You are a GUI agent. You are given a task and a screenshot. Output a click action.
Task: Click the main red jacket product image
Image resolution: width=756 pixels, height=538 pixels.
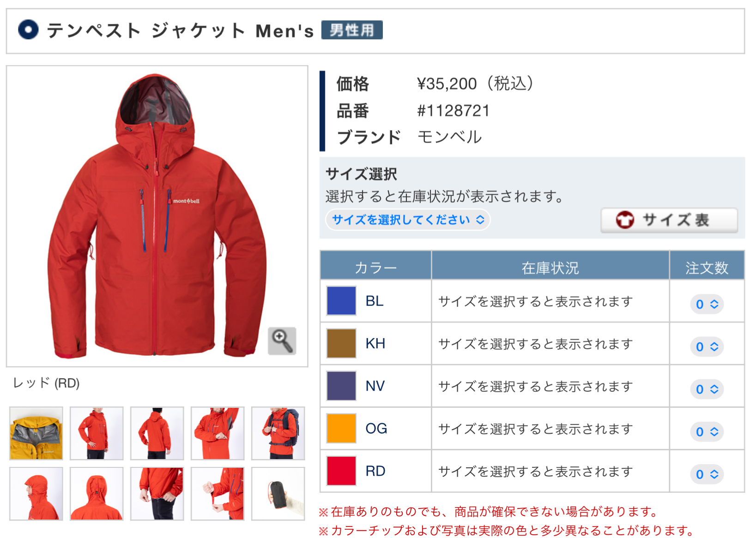[157, 216]
